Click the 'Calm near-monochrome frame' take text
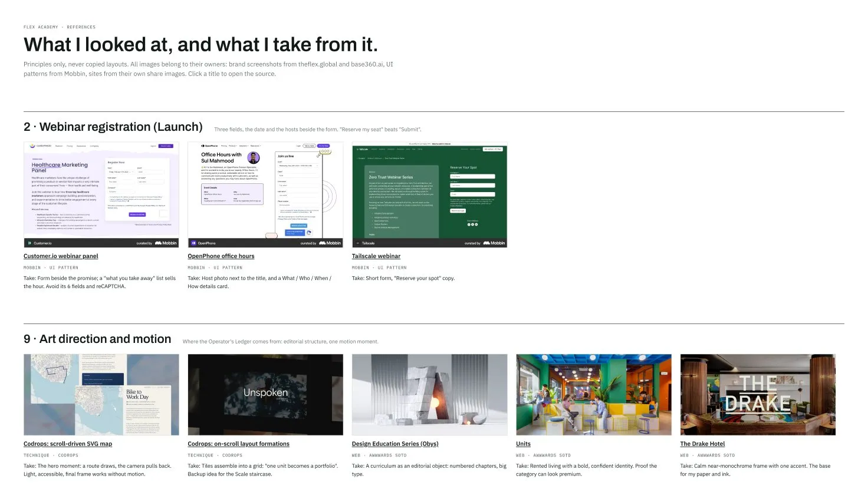This screenshot has width=868, height=502. [755, 470]
